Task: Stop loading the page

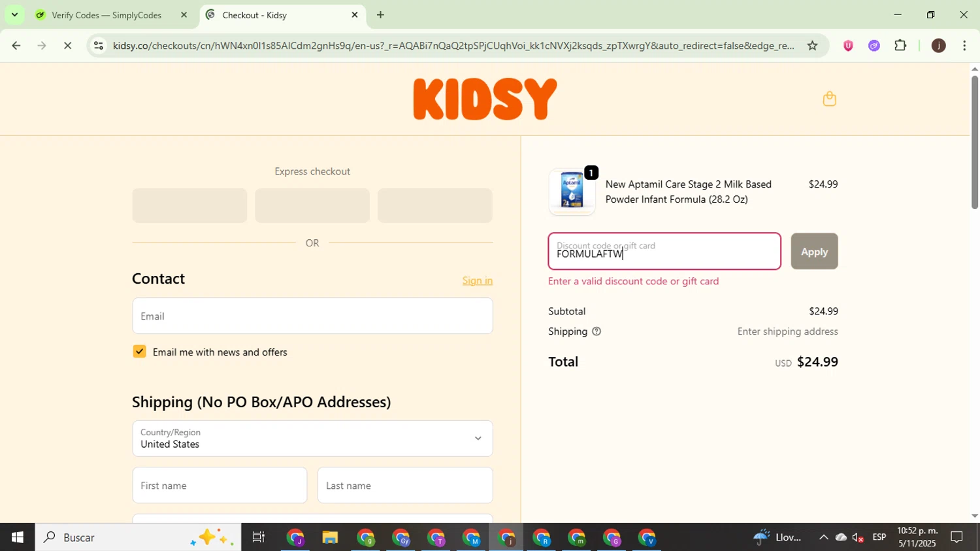Action: click(x=67, y=45)
